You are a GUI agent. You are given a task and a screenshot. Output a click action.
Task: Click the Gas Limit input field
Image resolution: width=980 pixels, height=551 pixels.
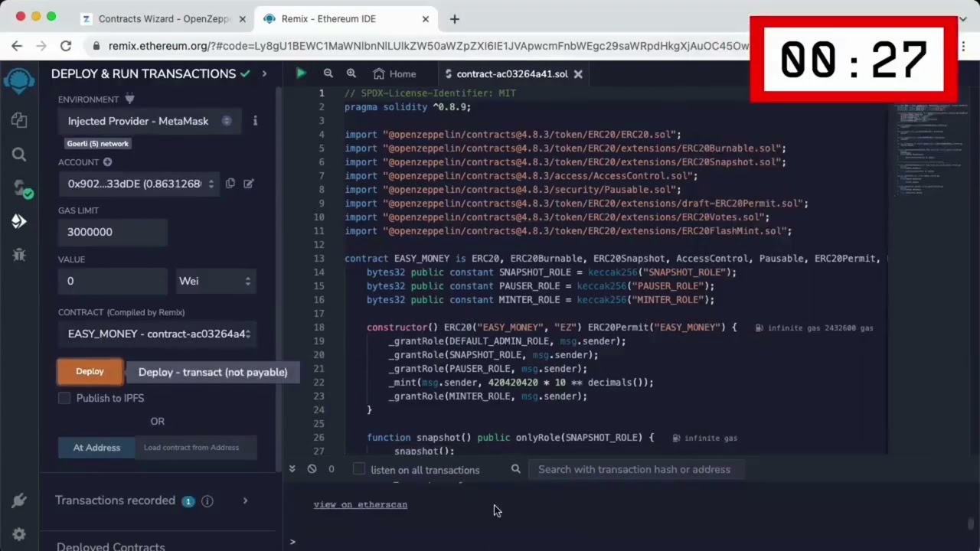(x=113, y=232)
